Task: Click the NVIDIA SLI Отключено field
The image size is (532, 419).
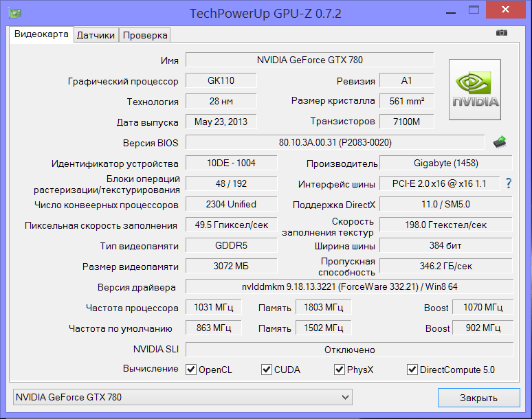Action: pyautogui.click(x=349, y=350)
